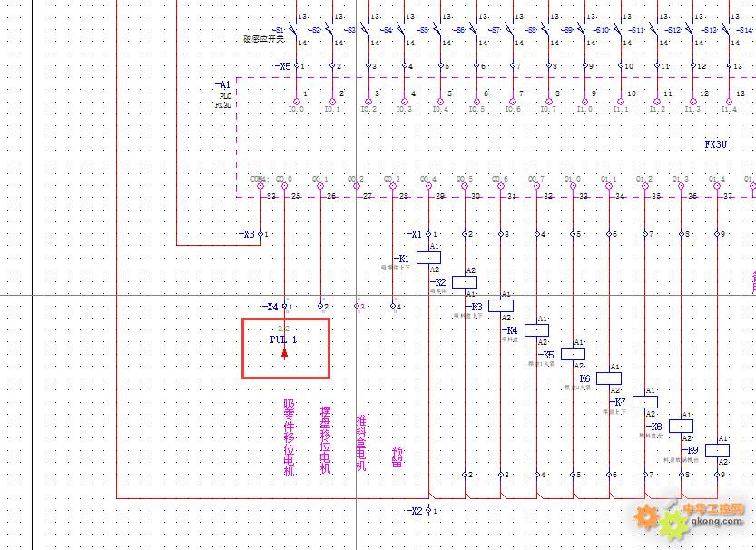This screenshot has height=550, width=756.
Task: Pick the -K4 relay coil rectangle
Action: click(x=536, y=330)
